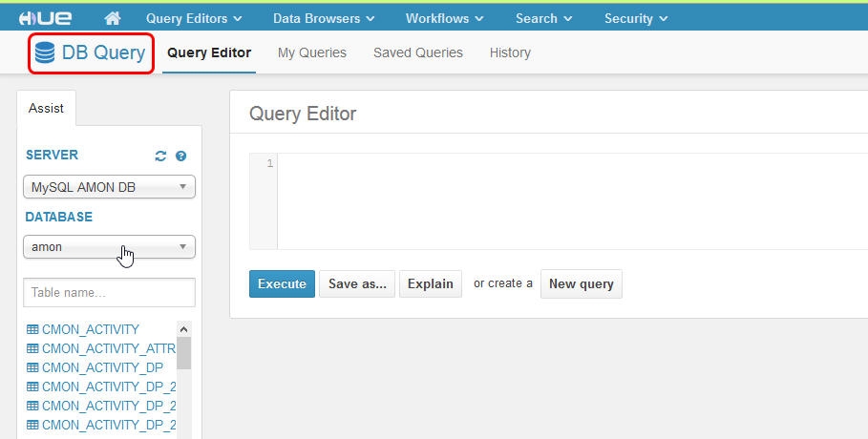The image size is (868, 439).
Task: Click the table icon next to CMON_ACTIVITY_DP
Action: (x=32, y=367)
